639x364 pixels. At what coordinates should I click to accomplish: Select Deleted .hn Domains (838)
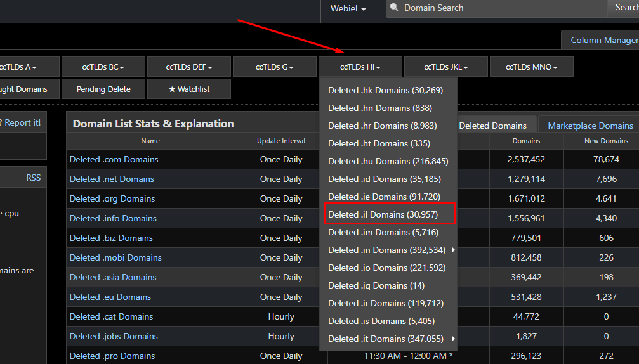click(x=388, y=108)
